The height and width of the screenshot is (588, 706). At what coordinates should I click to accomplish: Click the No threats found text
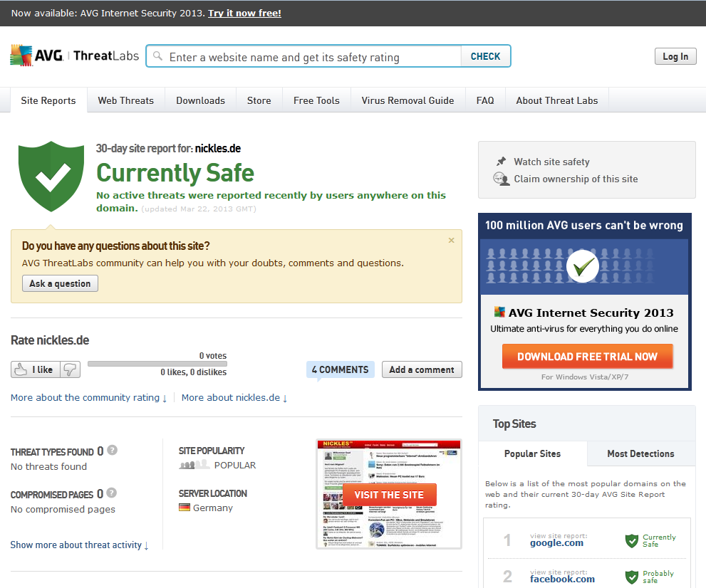click(x=48, y=466)
